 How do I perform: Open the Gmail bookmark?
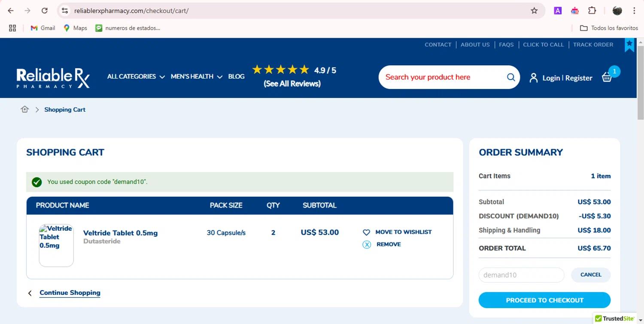[43, 28]
